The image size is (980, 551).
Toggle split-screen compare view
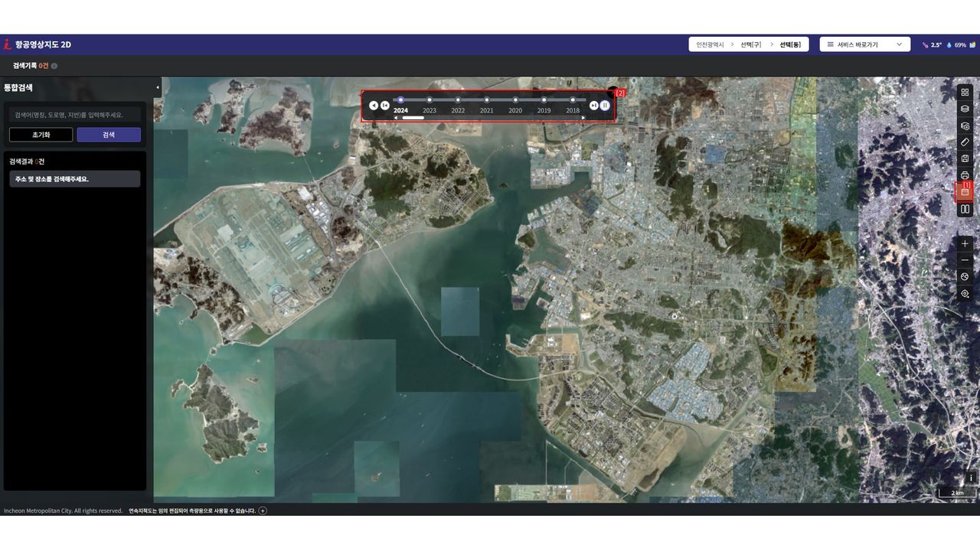pos(965,209)
